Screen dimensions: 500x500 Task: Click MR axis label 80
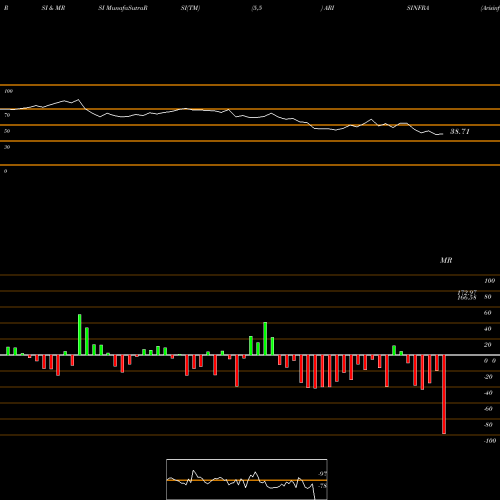488,297
